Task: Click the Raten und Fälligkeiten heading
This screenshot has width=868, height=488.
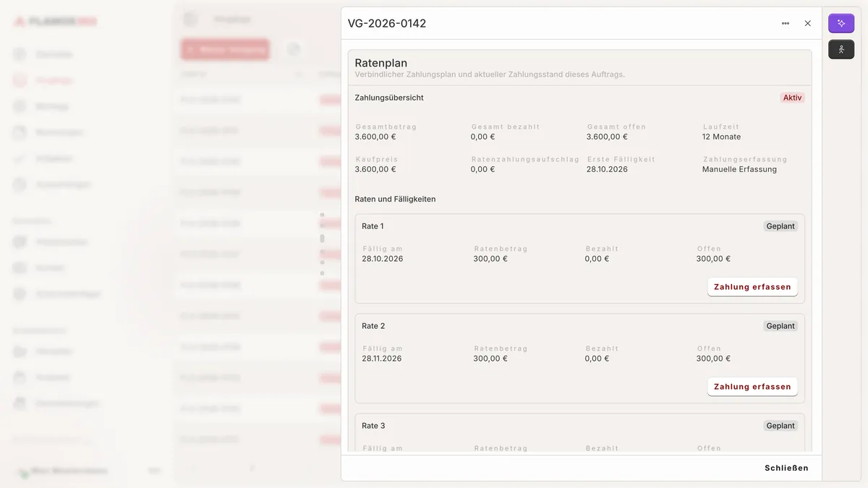Action: (x=395, y=199)
